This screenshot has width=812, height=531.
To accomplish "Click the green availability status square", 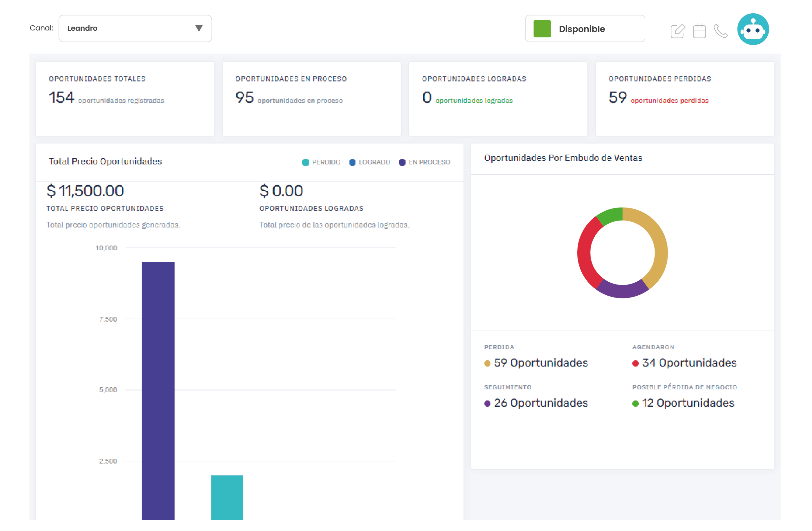I will [542, 29].
